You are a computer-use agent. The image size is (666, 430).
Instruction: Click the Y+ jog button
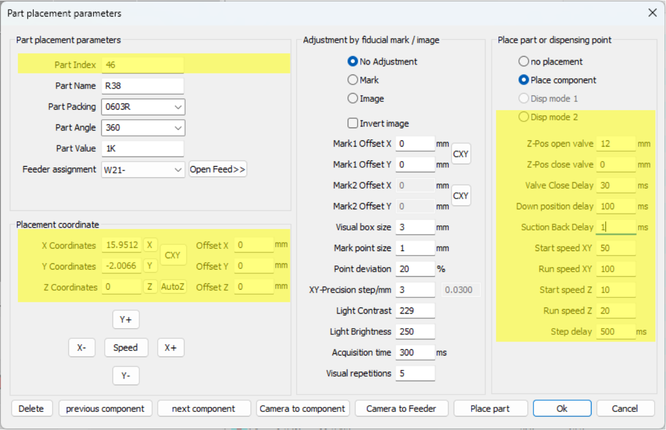pos(125,319)
